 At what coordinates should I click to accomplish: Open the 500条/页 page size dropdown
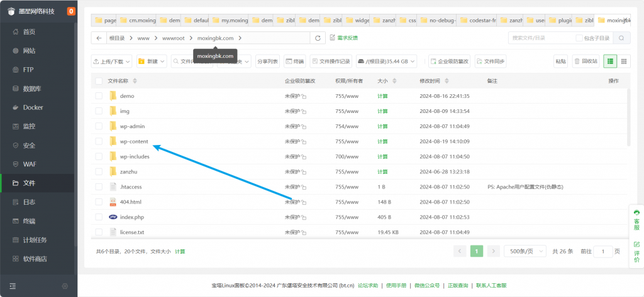[x=525, y=251]
